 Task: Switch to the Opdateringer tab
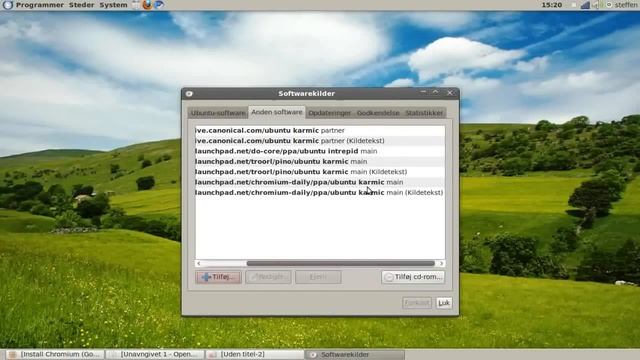pyautogui.click(x=329, y=113)
